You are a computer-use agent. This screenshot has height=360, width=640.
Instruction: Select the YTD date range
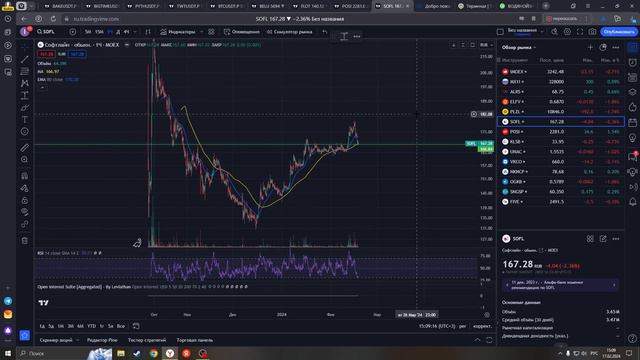[91, 326]
